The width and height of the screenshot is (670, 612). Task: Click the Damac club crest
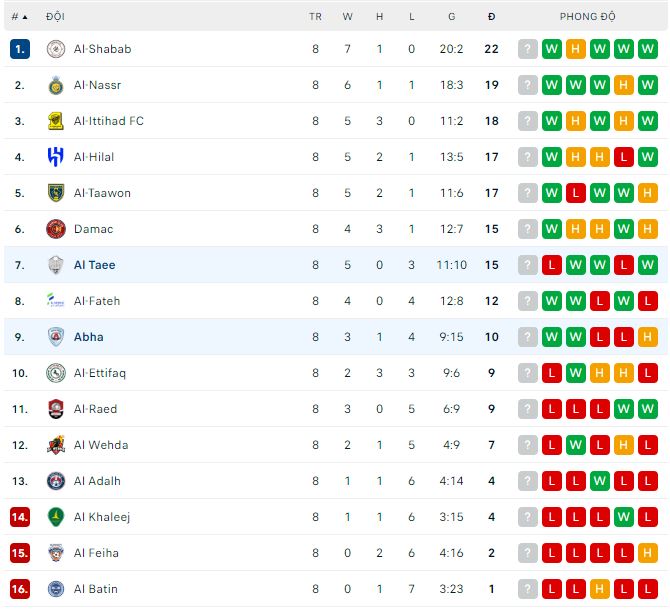click(x=56, y=229)
